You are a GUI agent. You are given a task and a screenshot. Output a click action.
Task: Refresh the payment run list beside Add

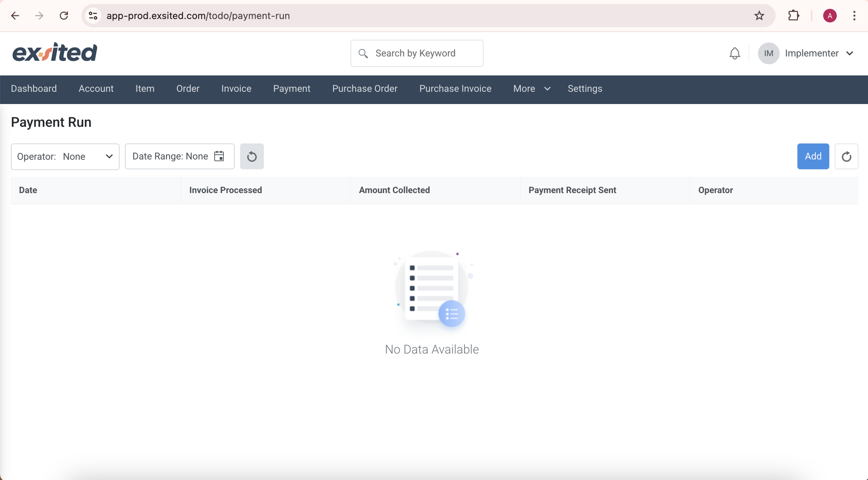[846, 157]
